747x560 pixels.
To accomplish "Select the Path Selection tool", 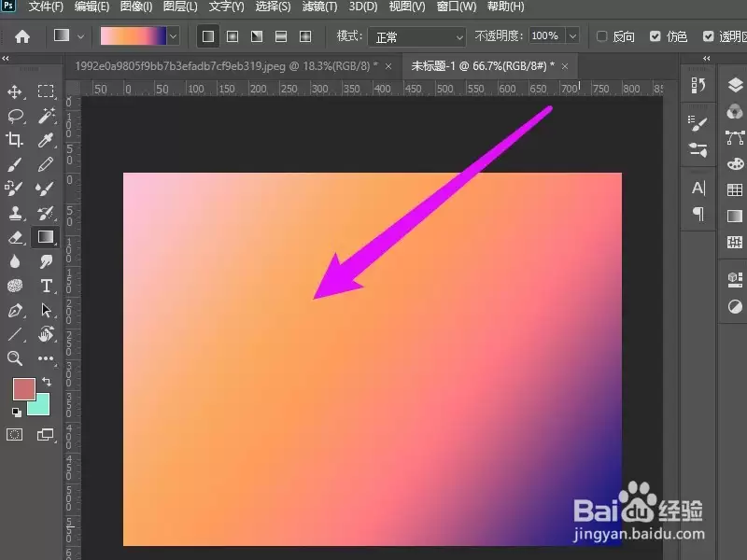I will [x=46, y=310].
